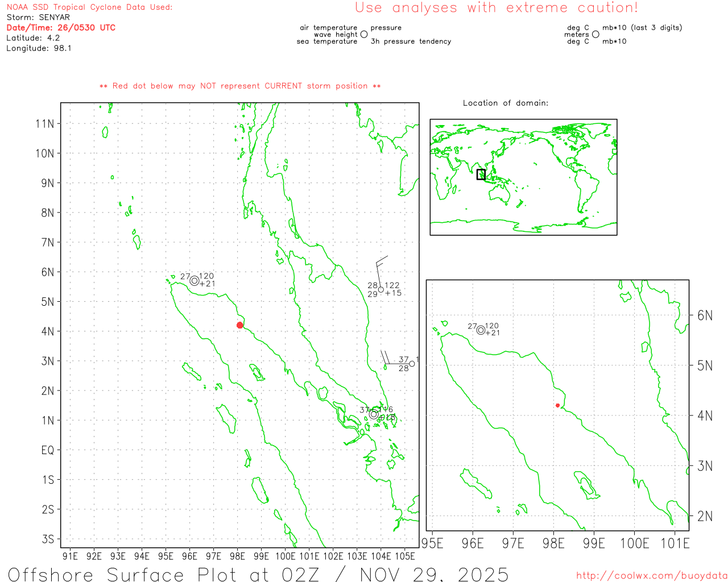The image size is (728, 582).
Task: Click the red storm dot on main map
Action: point(240,325)
